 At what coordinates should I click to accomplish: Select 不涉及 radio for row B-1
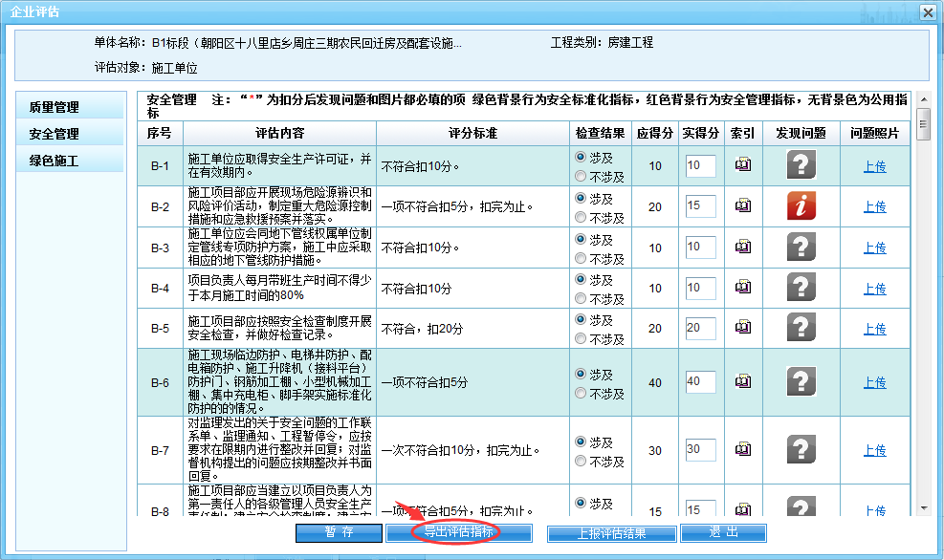point(580,176)
